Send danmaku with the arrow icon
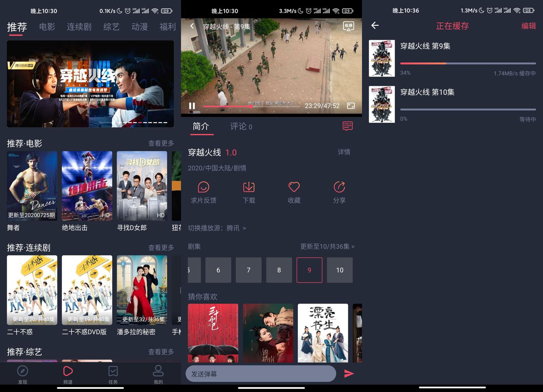Screen dimensions: 543x392 (x=349, y=374)
